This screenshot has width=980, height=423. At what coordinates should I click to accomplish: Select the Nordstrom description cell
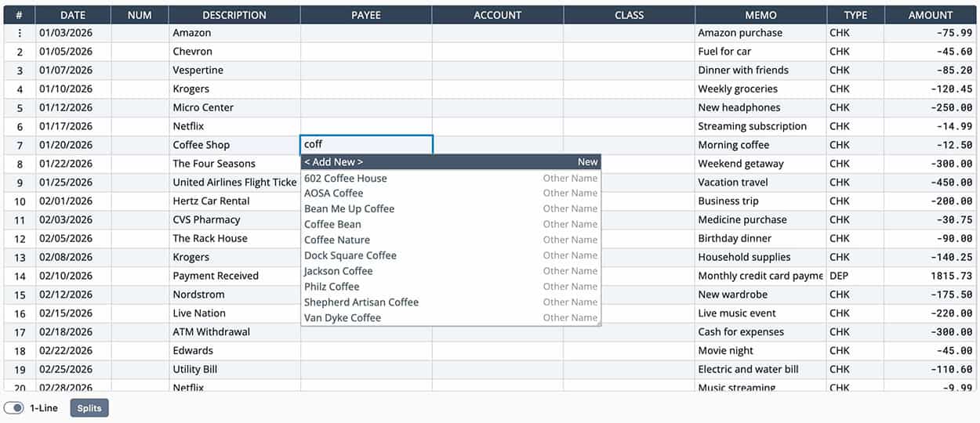click(234, 295)
